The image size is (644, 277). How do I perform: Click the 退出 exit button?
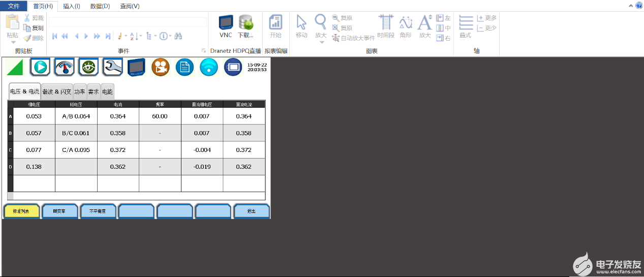tap(252, 211)
